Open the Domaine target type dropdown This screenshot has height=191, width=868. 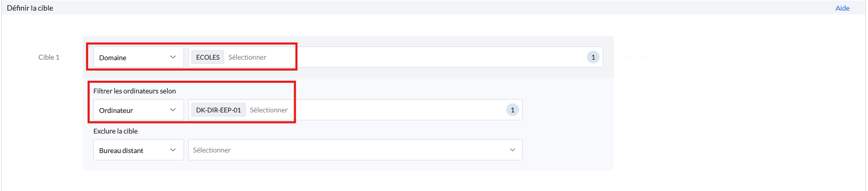[139, 57]
